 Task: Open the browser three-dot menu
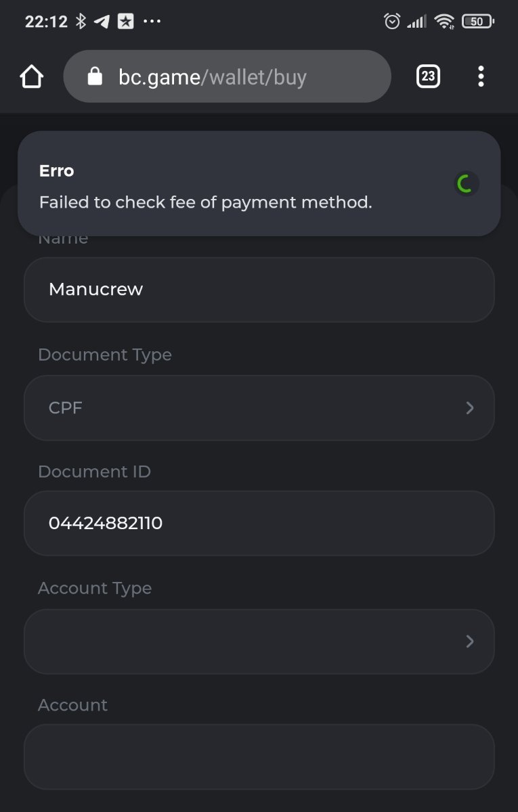481,76
